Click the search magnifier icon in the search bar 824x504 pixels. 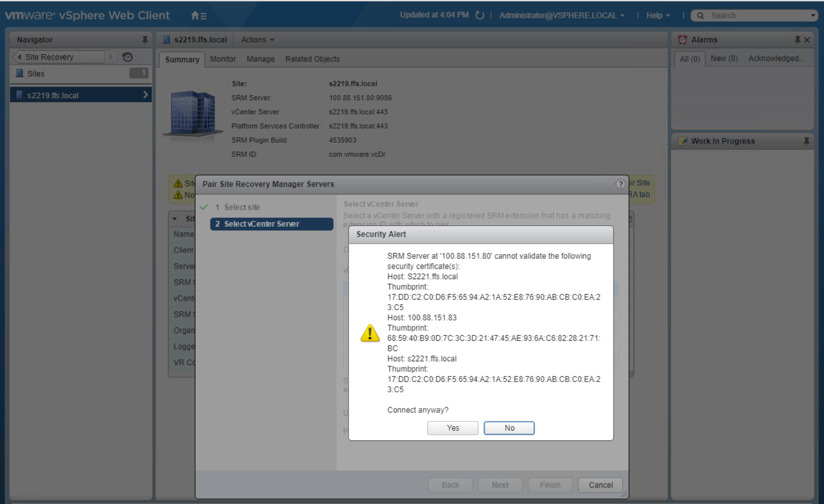coord(700,15)
